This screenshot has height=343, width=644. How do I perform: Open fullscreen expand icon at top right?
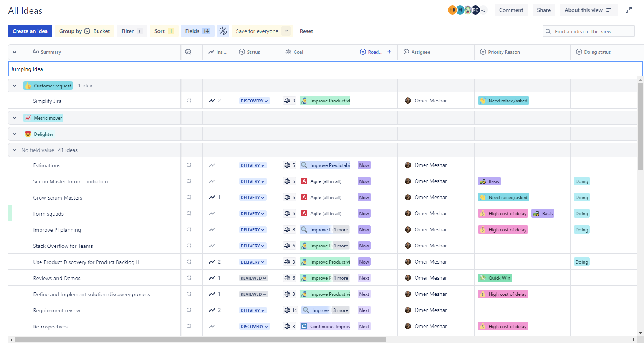point(629,10)
